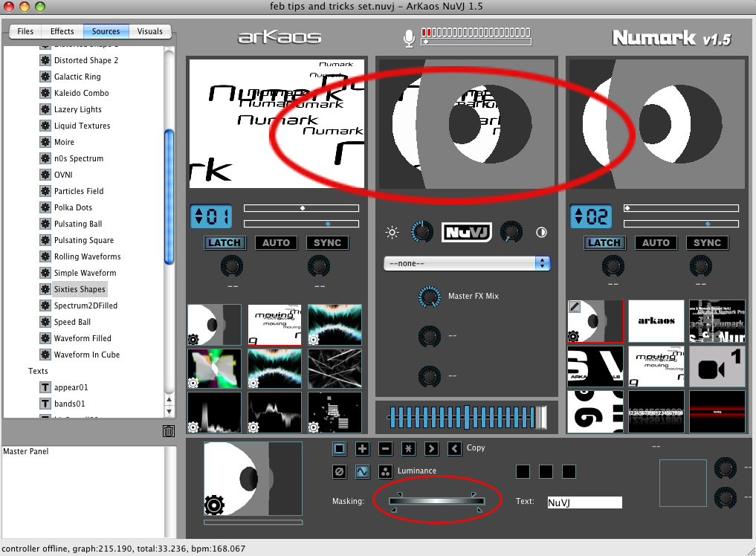
Task: Select the minus blend mode icon
Action: [x=385, y=449]
